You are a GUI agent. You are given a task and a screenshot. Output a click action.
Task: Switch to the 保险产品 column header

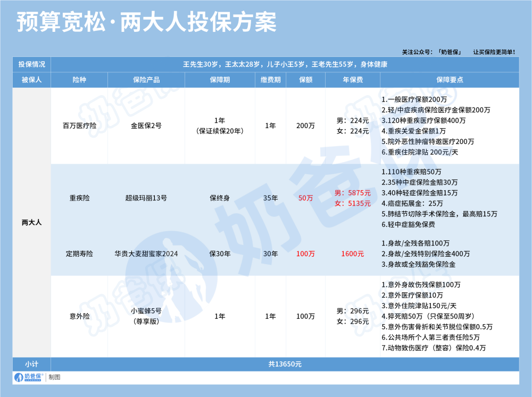coord(146,80)
